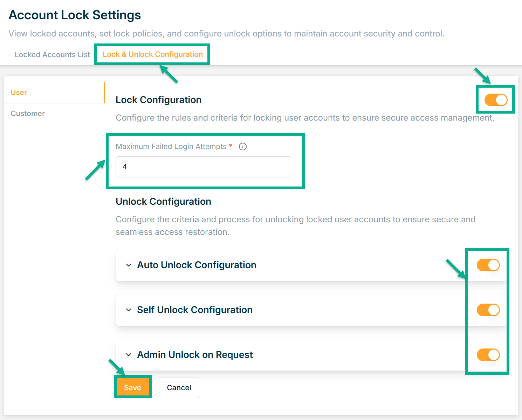The image size is (522, 420).
Task: Click the Auto Unlock Configuration panel title
Action: 197,265
